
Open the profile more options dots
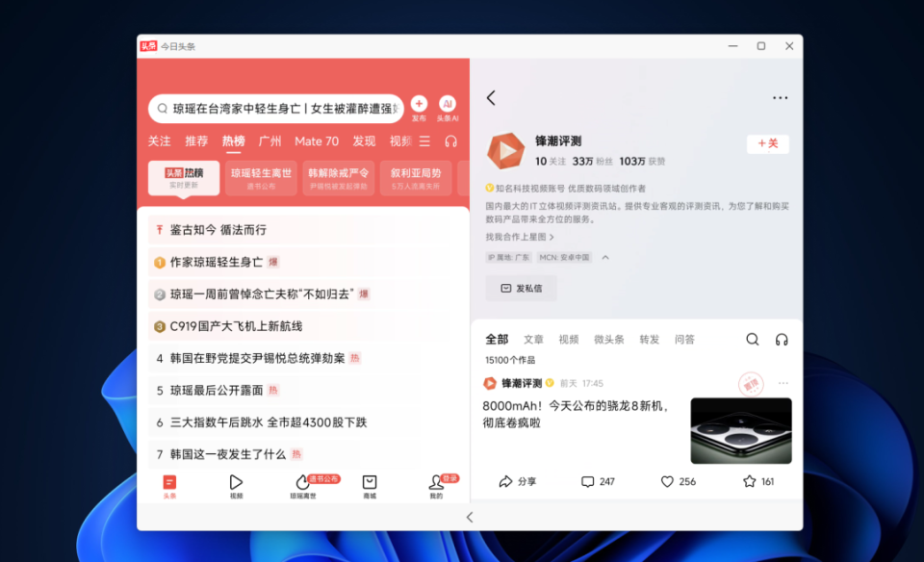tap(781, 98)
